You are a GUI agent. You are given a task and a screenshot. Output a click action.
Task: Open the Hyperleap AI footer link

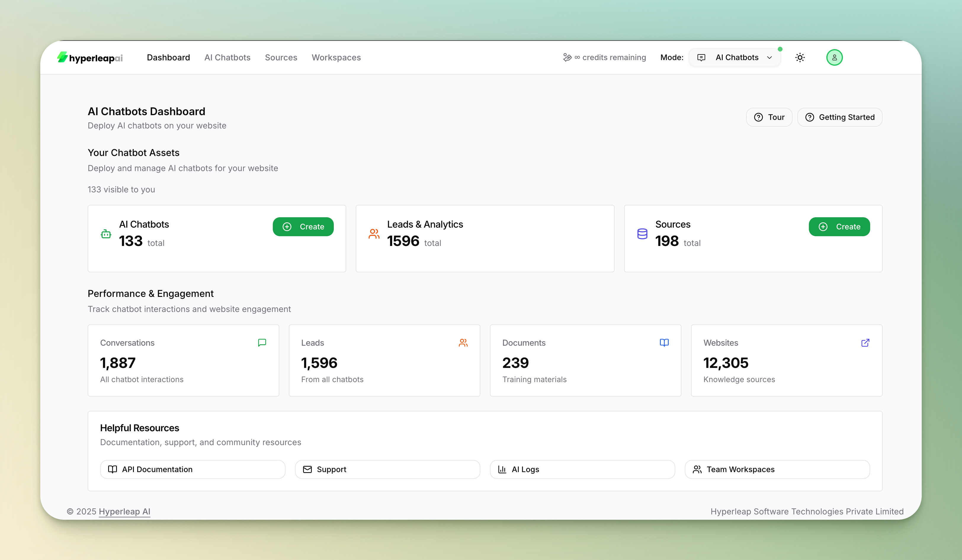click(x=124, y=511)
